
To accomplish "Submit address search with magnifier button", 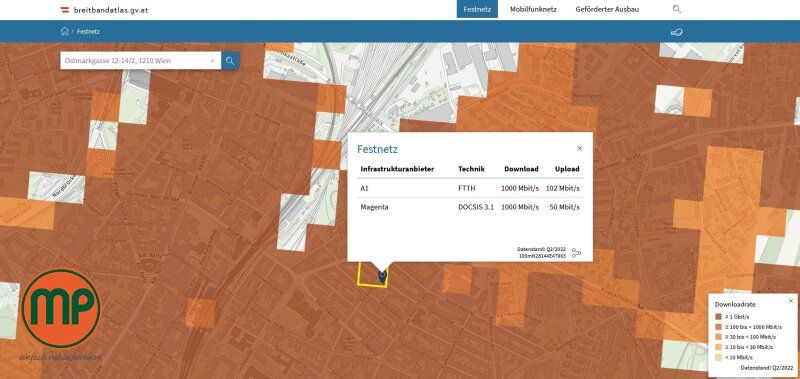I will 230,61.
